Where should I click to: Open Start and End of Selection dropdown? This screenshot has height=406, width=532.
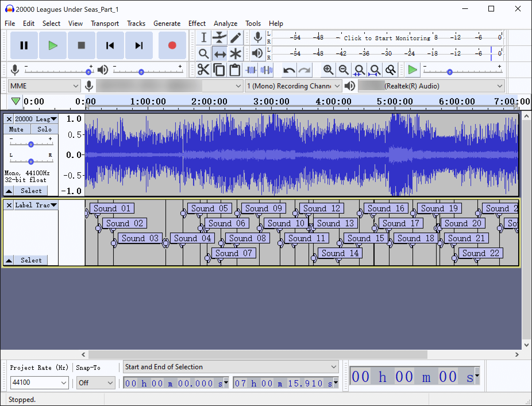231,367
